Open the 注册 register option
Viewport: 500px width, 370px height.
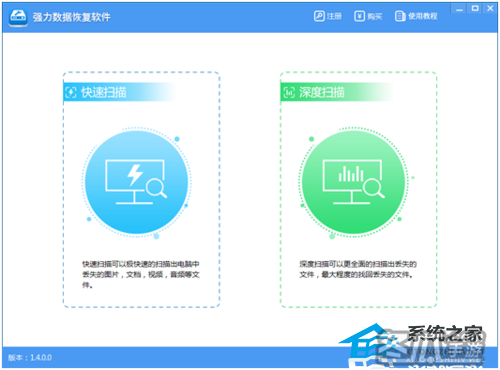click(x=328, y=16)
